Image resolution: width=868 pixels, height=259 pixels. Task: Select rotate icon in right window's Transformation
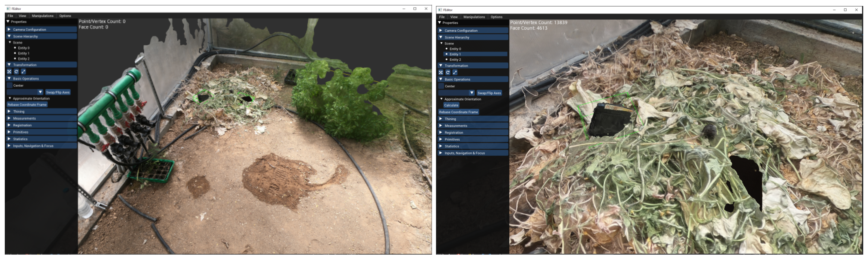pyautogui.click(x=448, y=72)
